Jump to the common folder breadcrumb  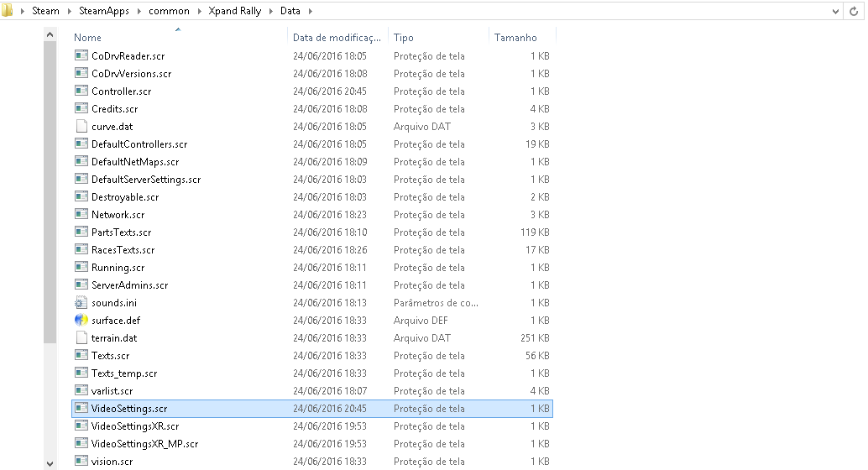169,11
